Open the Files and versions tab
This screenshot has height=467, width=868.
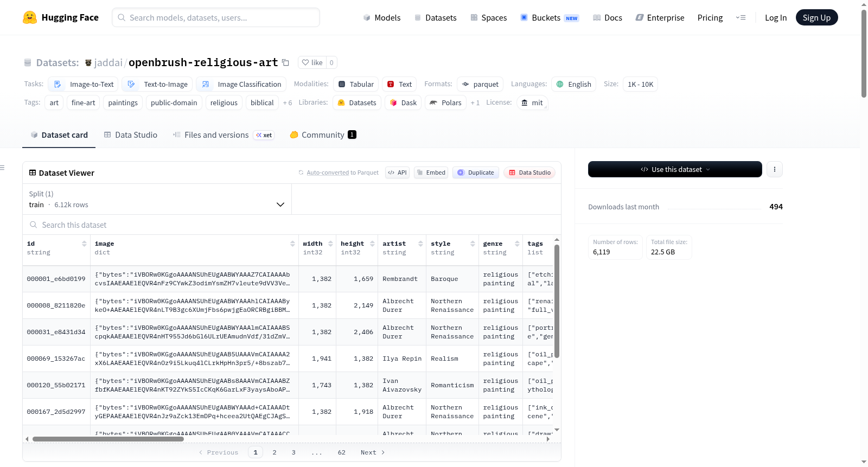224,135
